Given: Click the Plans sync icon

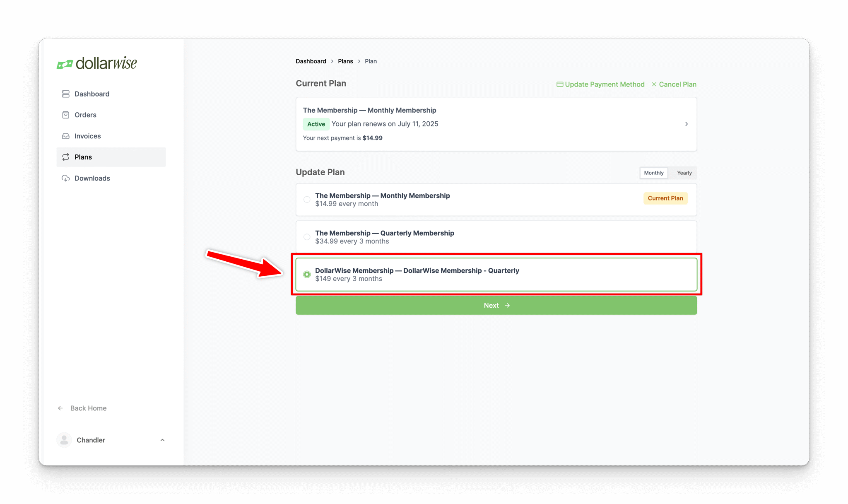Looking at the screenshot, I should [x=66, y=157].
